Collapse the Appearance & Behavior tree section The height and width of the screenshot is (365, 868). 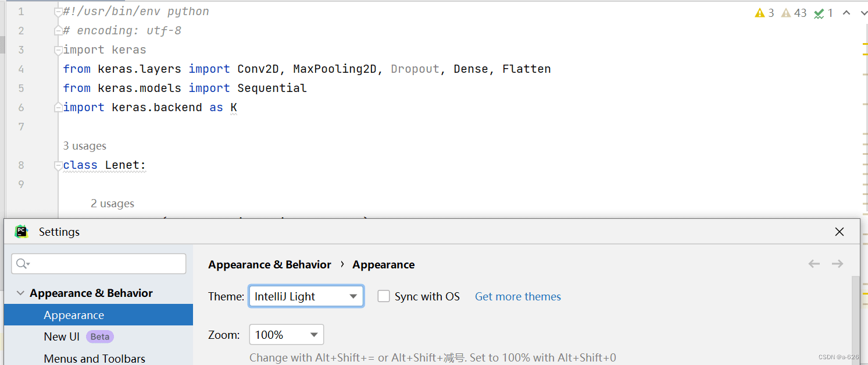pyautogui.click(x=21, y=293)
